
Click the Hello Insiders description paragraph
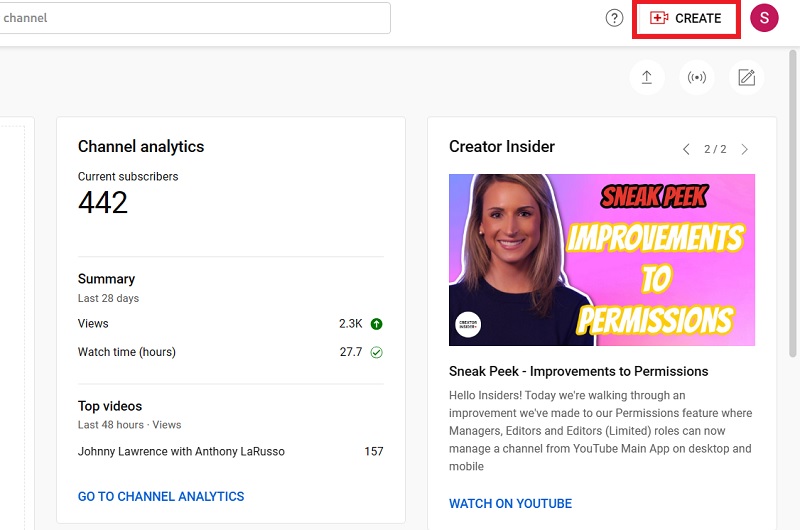point(601,431)
